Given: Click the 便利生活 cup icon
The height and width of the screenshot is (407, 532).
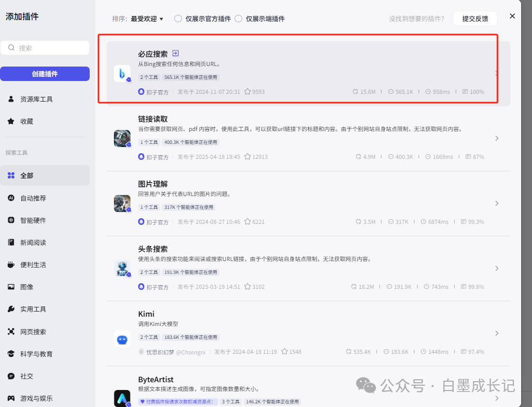Looking at the screenshot, I should click(11, 265).
